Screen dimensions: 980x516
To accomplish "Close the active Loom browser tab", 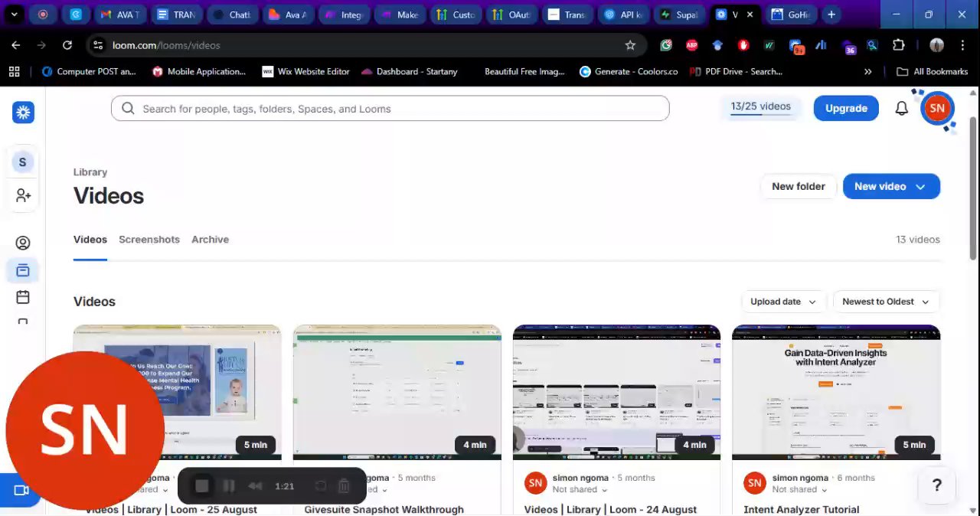I will 750,15.
